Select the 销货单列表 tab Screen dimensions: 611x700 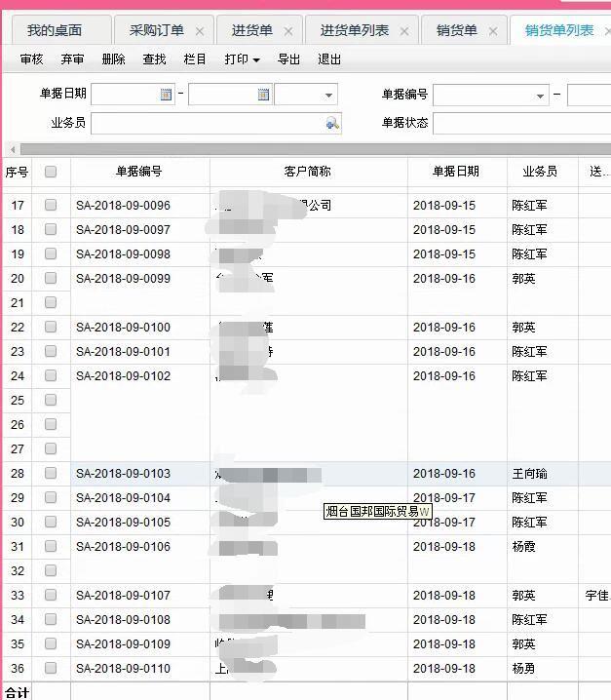[x=559, y=30]
